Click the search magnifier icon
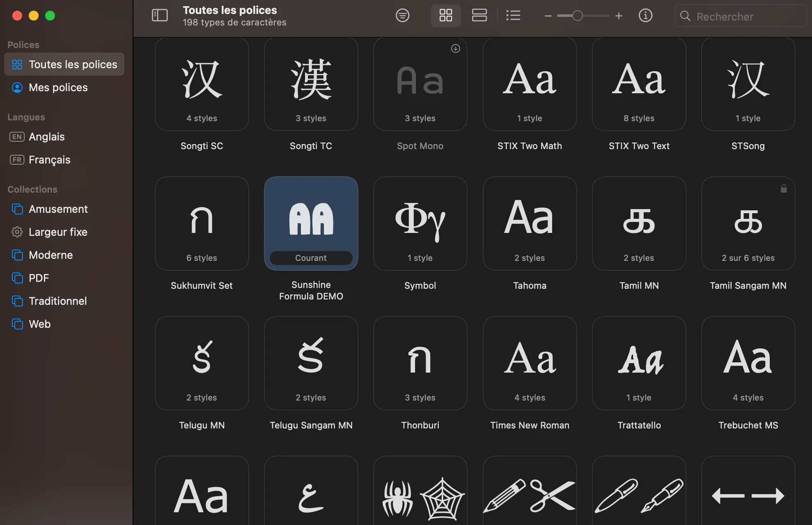This screenshot has width=812, height=525. point(685,16)
